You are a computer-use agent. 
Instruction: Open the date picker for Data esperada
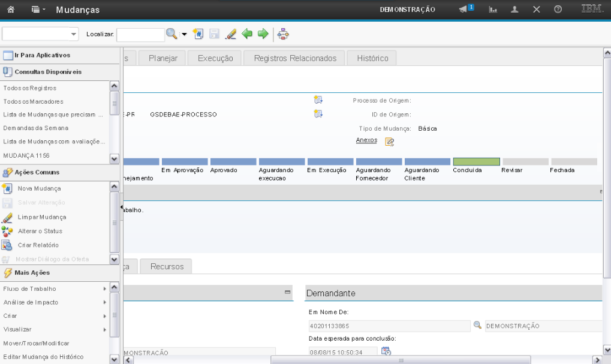pyautogui.click(x=386, y=351)
